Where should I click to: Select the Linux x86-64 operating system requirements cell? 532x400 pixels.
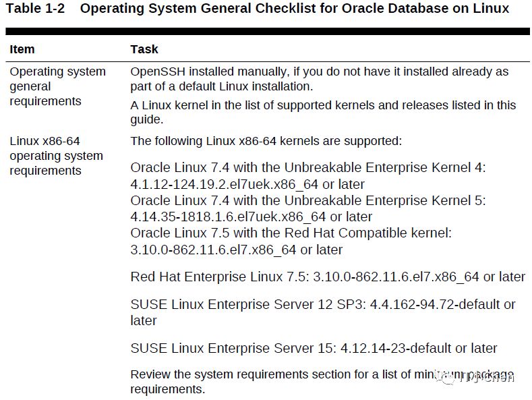tap(57, 156)
